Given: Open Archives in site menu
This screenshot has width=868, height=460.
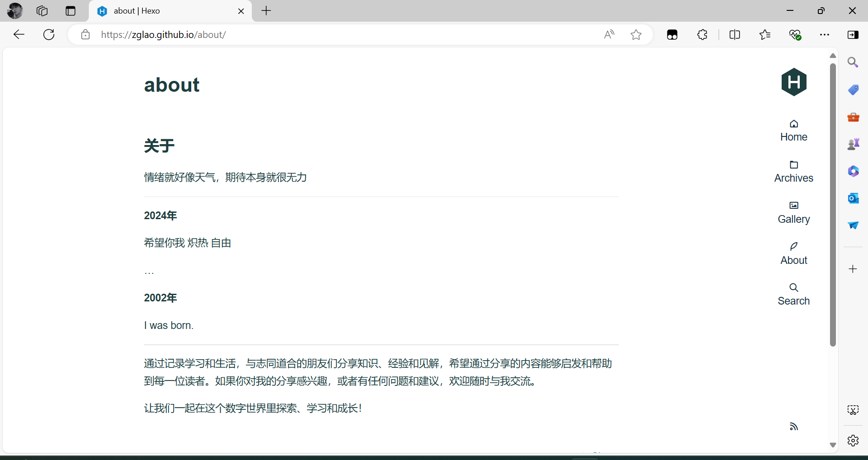Looking at the screenshot, I should pos(794,172).
